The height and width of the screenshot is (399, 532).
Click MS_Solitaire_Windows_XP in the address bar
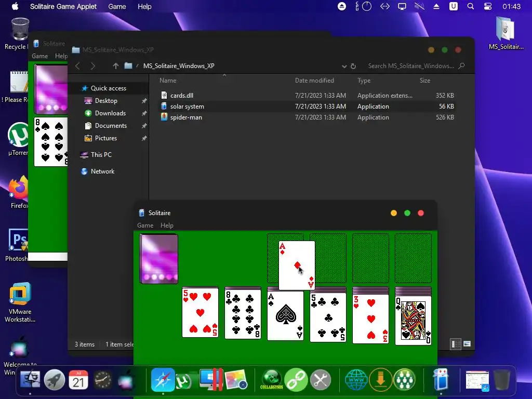coord(179,66)
